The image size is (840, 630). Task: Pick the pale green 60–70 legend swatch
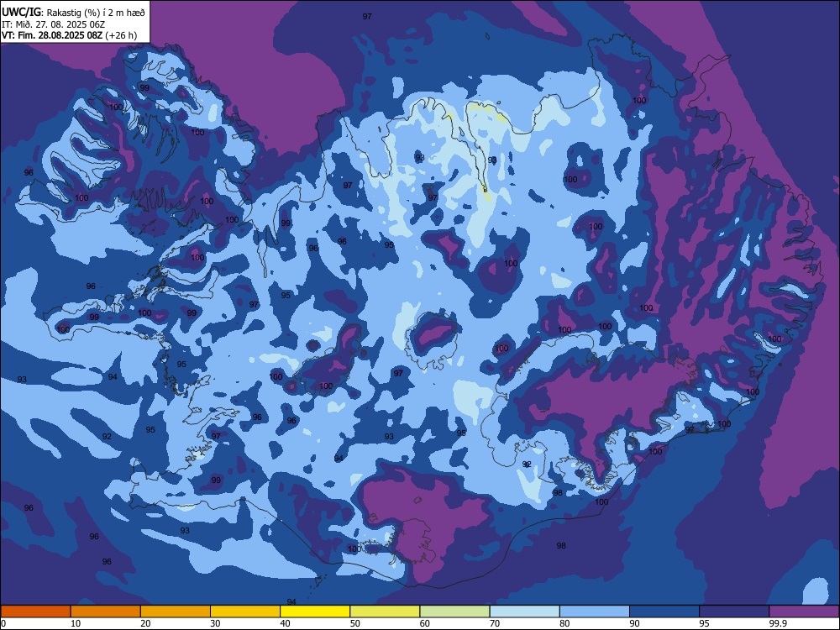[454, 612]
